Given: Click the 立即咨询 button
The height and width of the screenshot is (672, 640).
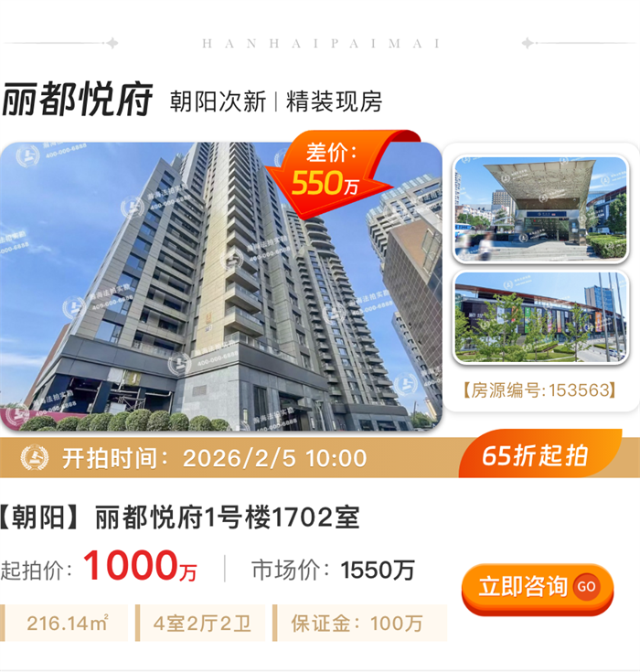Looking at the screenshot, I should [538, 589].
